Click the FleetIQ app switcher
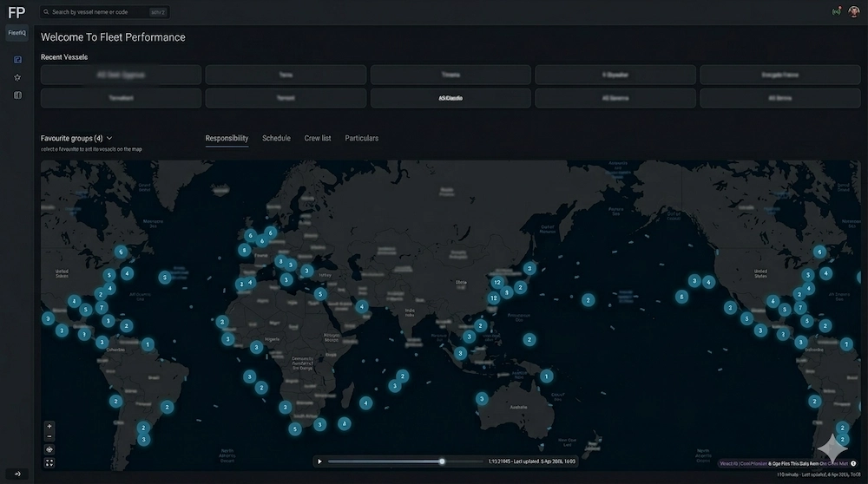Screen dimensions: 868x484 pos(17,33)
